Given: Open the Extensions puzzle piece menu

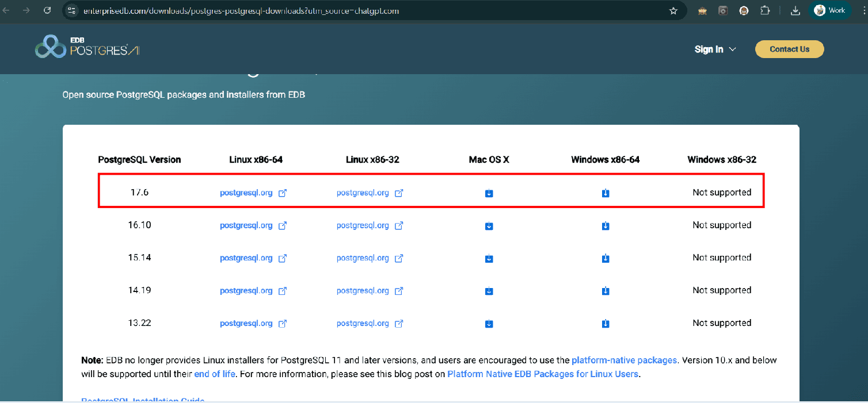Looking at the screenshot, I should click(x=765, y=11).
